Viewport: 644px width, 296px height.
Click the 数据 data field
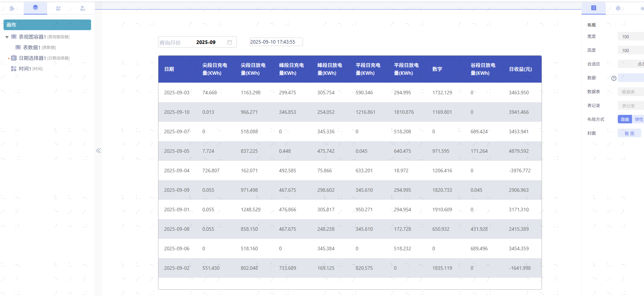click(631, 78)
